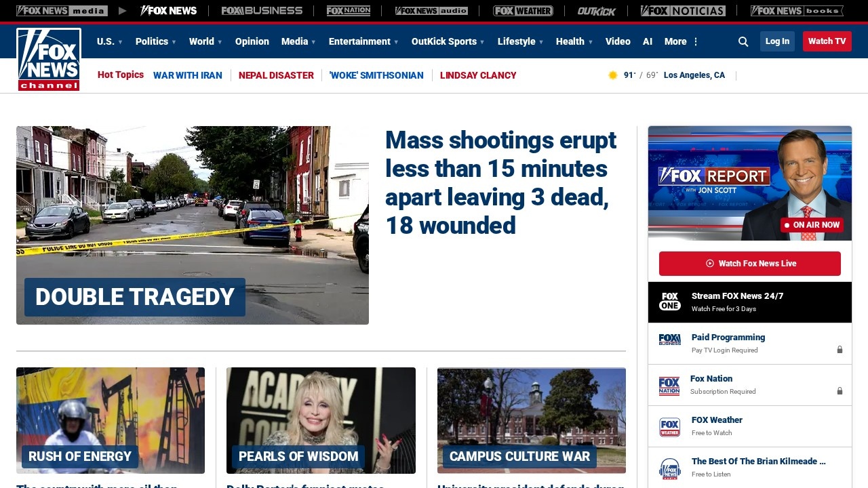This screenshot has width=868, height=488.
Task: Click the Fox One icon
Action: (x=670, y=302)
